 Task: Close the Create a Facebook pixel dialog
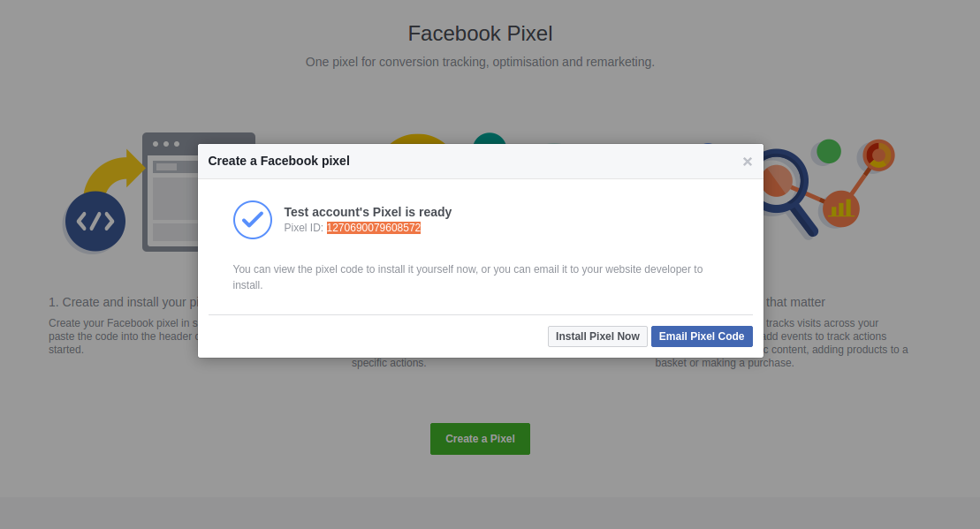747,162
